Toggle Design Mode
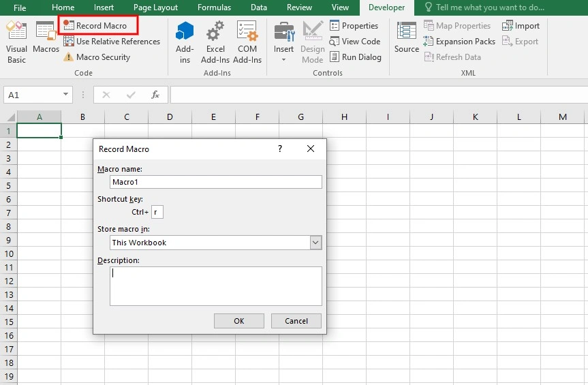Screen dimensions: 588x385 (312, 42)
